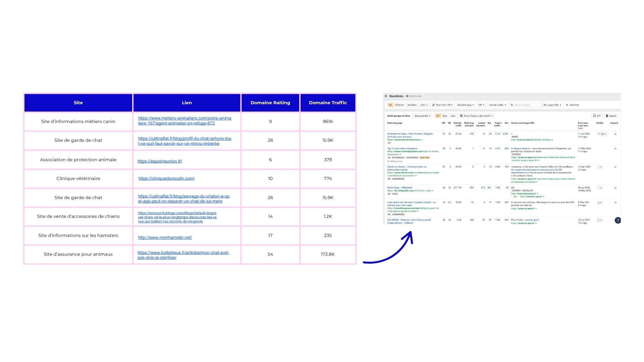Screen dimensions: 644x362
Task: Expand similar dropdown showing 6 in Lapin row
Action: [x=600, y=203]
